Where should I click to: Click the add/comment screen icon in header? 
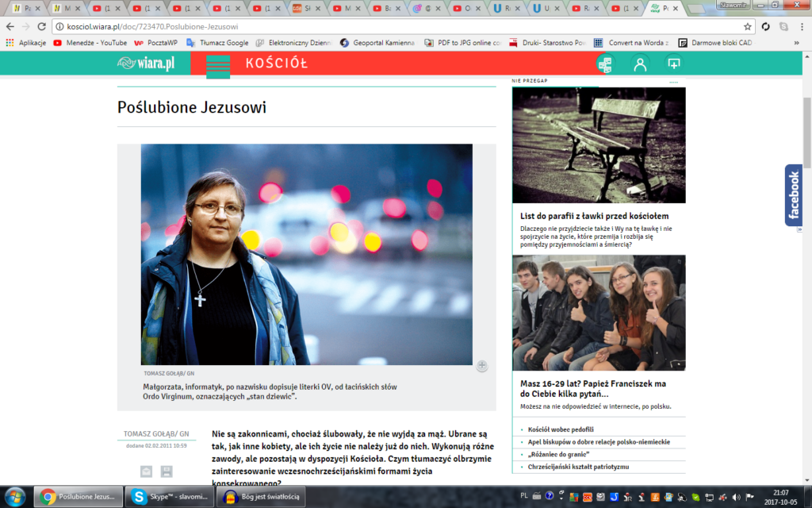tap(673, 64)
